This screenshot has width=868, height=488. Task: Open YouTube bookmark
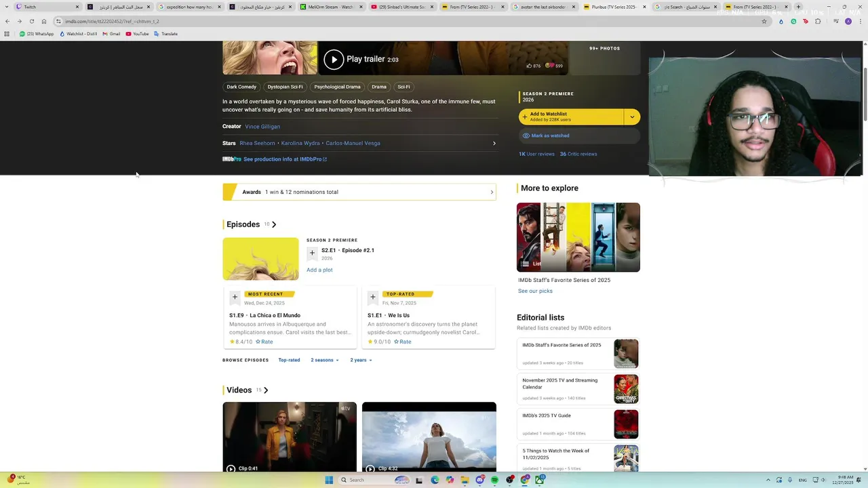(138, 34)
